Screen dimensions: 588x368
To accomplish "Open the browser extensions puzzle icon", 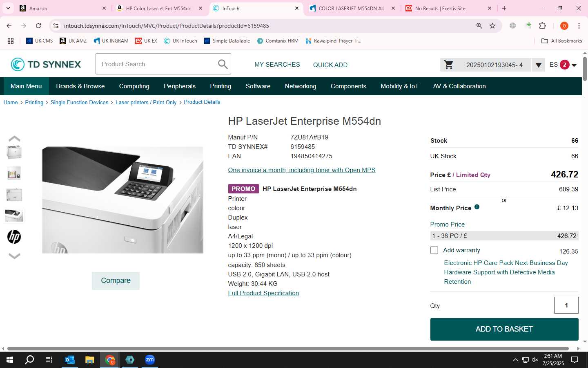I will point(542,26).
